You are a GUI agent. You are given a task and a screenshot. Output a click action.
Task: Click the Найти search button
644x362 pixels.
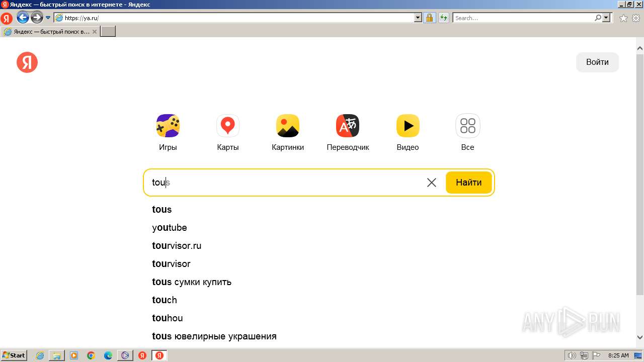tap(468, 183)
